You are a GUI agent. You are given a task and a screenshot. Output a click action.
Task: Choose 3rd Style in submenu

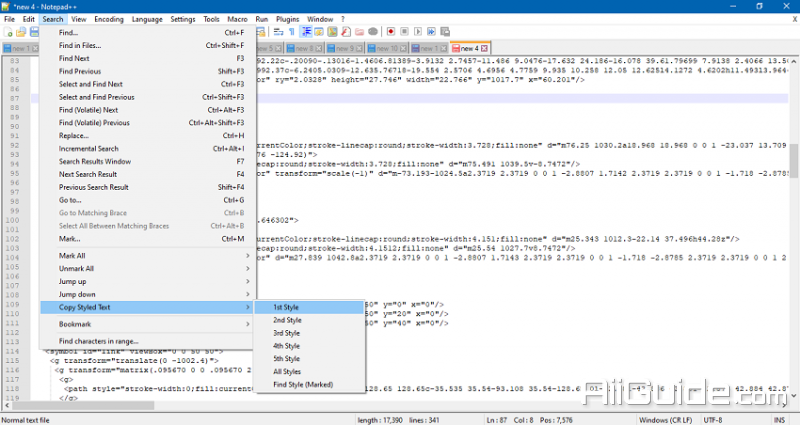[309, 333]
